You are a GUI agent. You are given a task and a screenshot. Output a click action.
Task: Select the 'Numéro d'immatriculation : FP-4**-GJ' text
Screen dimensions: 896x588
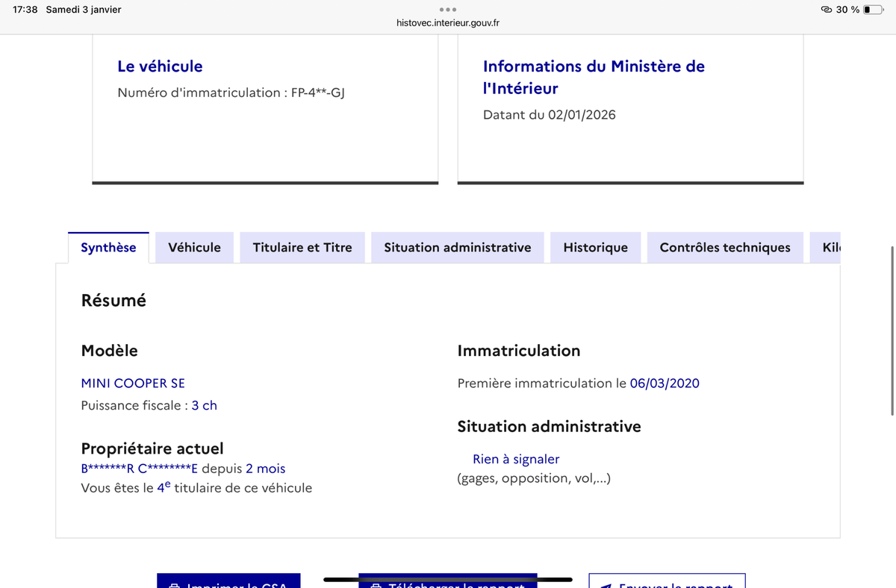pos(231,93)
